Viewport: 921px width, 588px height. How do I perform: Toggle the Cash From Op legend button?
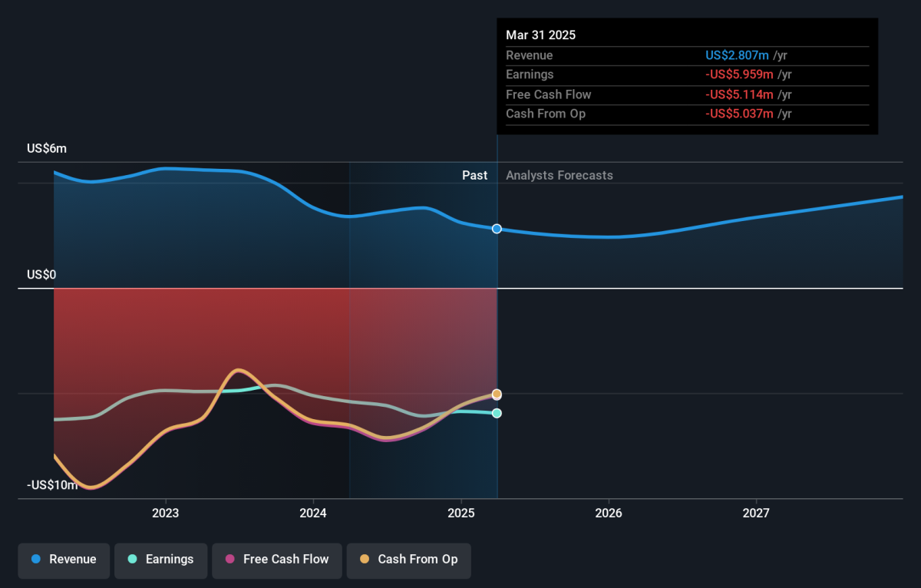coord(408,560)
